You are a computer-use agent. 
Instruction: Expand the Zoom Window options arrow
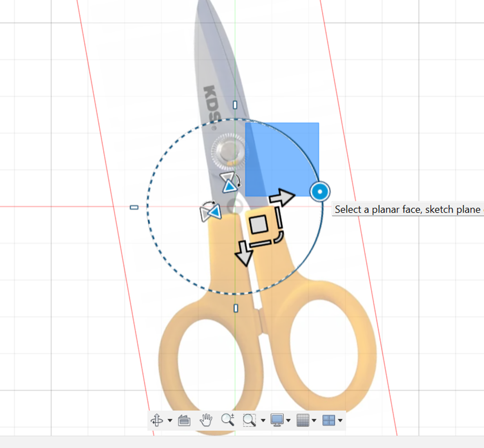pyautogui.click(x=263, y=420)
